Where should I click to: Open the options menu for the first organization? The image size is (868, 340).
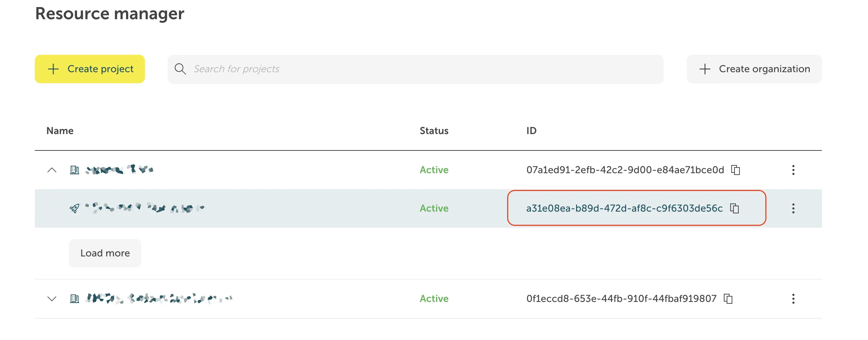coord(793,170)
